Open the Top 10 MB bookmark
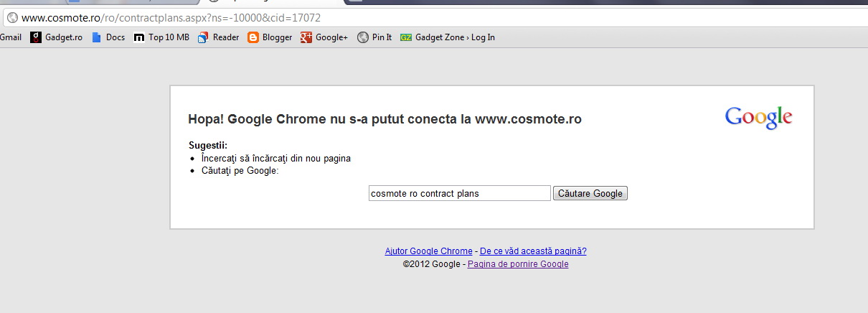The width and height of the screenshot is (868, 313). pyautogui.click(x=162, y=37)
